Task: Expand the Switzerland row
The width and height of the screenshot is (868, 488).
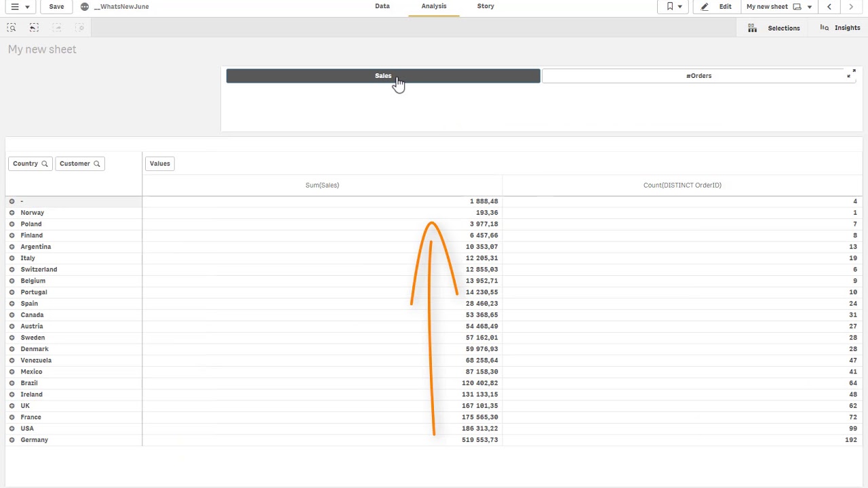Action: tap(12, 269)
